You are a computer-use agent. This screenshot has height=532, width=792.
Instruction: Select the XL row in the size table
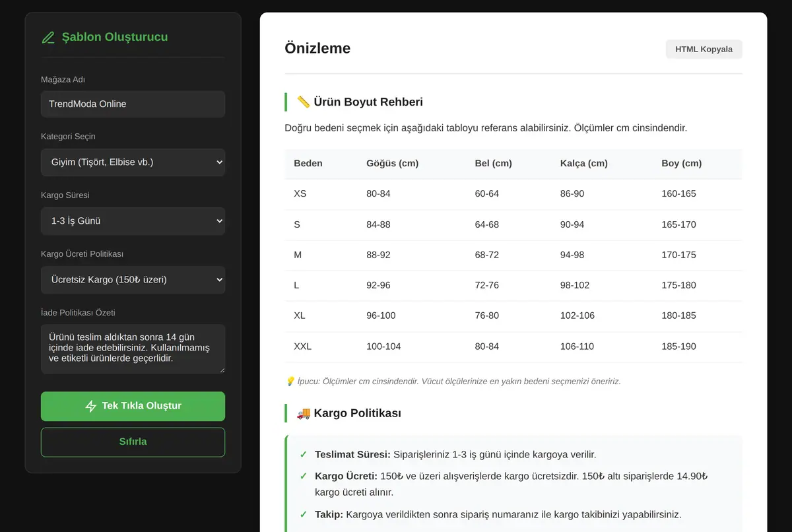513,316
